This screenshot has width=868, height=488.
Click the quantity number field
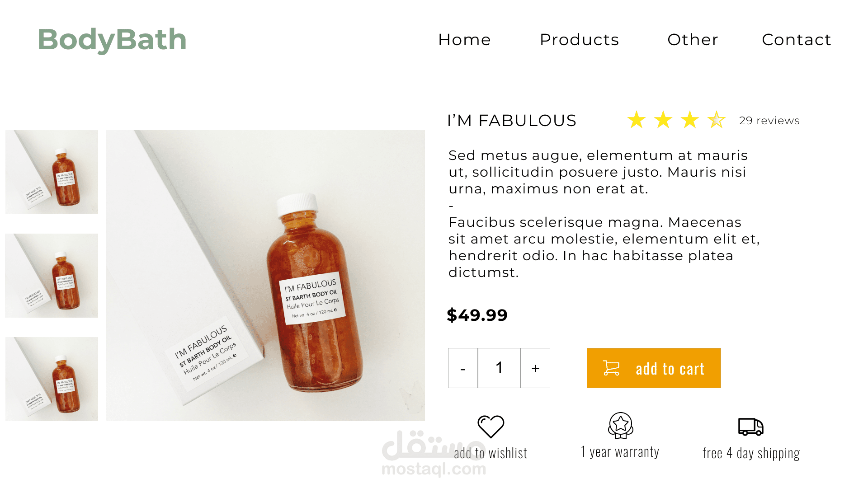click(x=499, y=368)
